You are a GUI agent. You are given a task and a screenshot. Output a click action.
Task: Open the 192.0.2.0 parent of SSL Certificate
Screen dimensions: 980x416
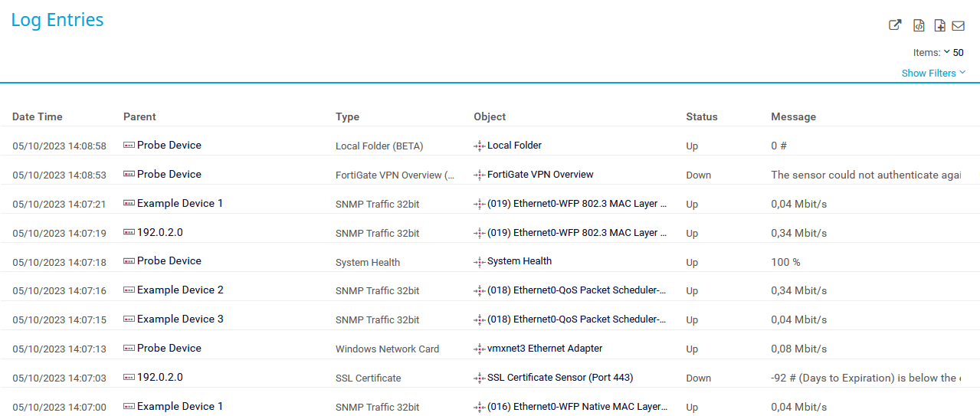[159, 378]
